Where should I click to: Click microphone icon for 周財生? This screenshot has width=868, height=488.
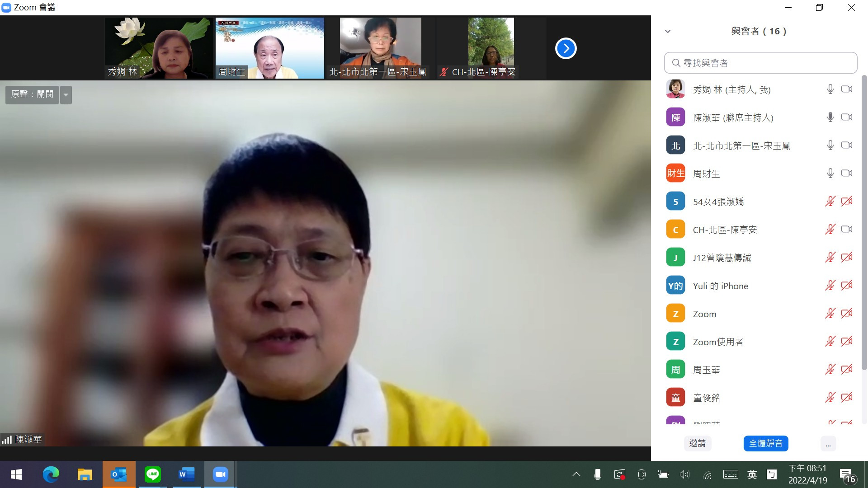pos(830,174)
